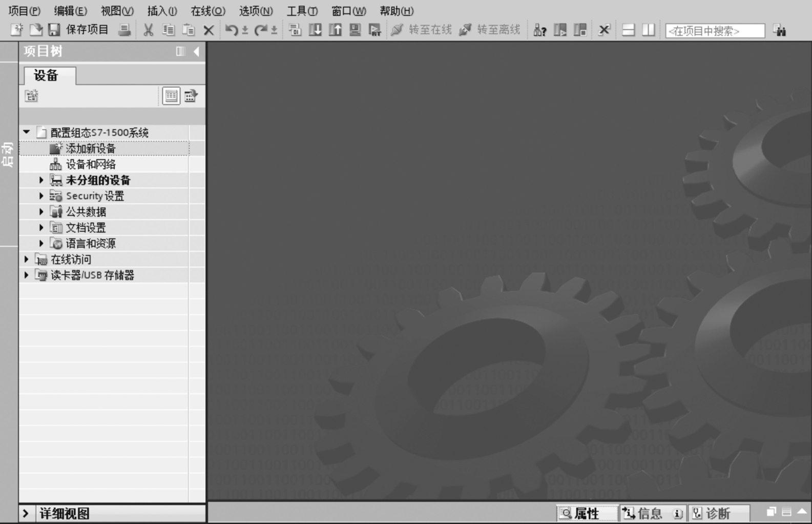Click the delete X icon
The image size is (812, 524).
click(209, 30)
